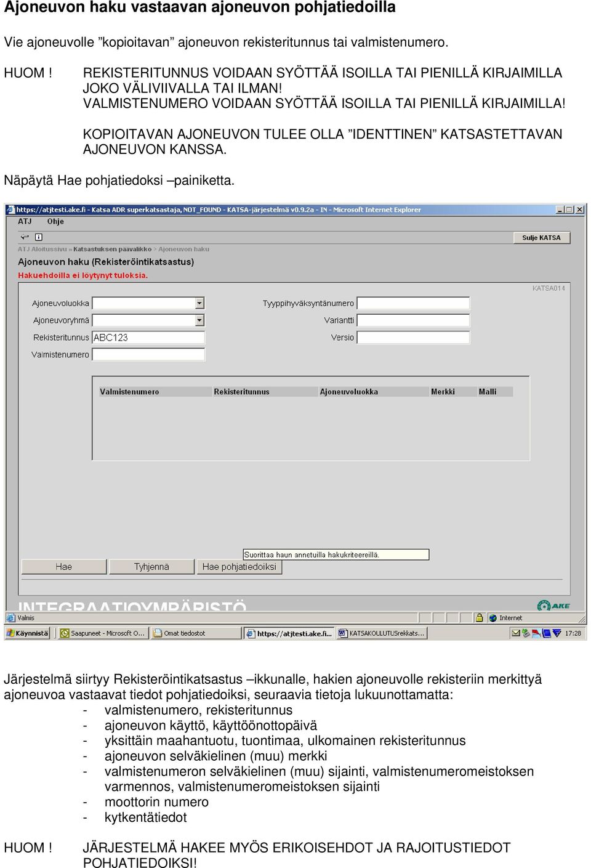Click the Tyhjennä button

coord(151,567)
